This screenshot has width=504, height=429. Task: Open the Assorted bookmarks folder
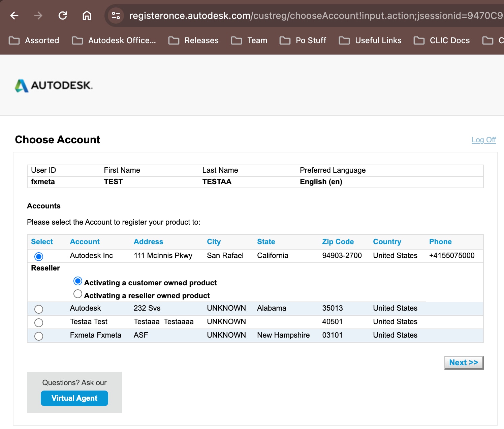(x=34, y=40)
